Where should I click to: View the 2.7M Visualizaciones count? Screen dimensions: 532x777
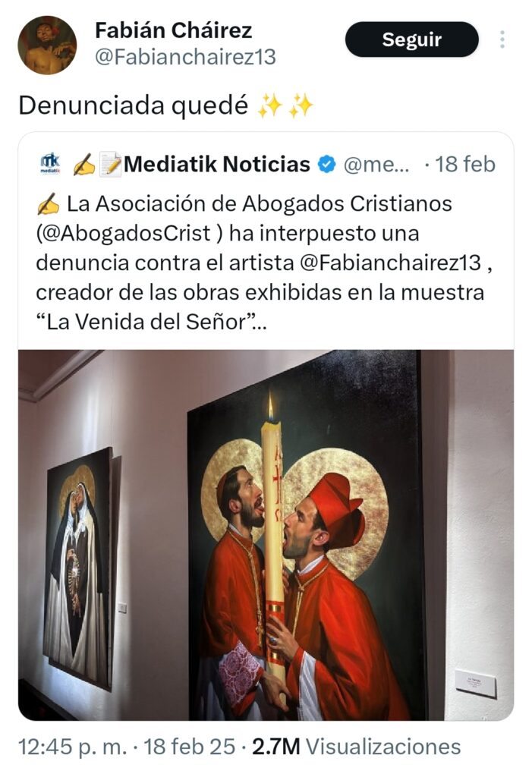click(357, 747)
